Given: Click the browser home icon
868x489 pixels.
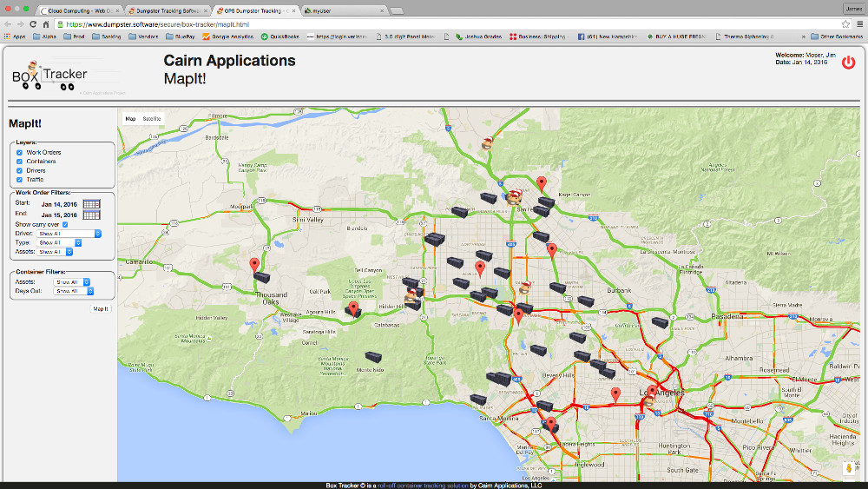Looking at the screenshot, I should coord(46,24).
